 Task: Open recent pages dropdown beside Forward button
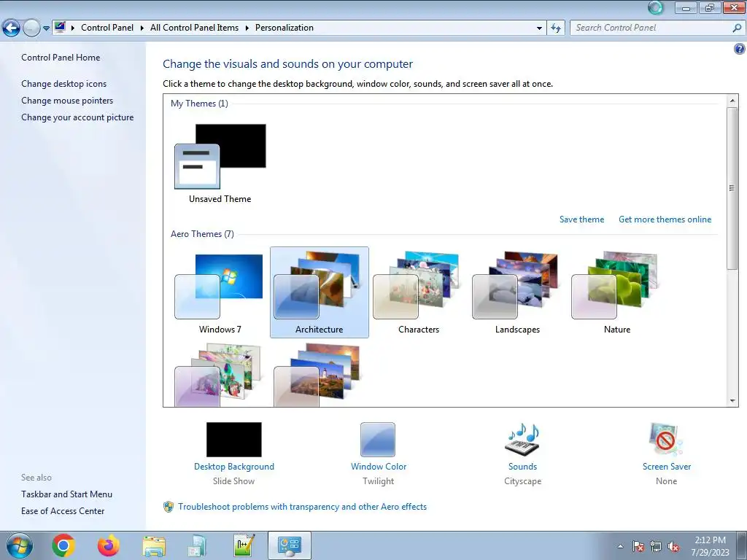pos(46,28)
